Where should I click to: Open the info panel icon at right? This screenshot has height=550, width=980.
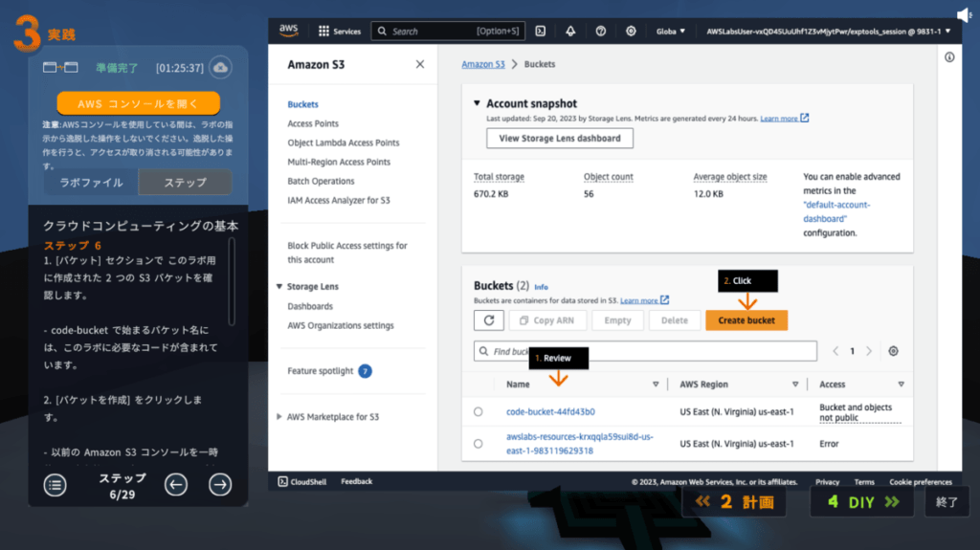point(949,57)
